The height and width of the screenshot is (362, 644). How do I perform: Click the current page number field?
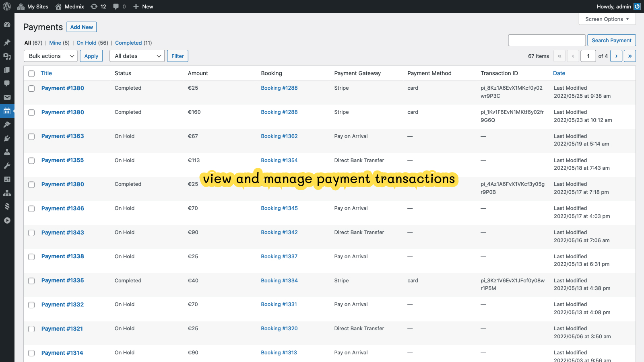[588, 56]
